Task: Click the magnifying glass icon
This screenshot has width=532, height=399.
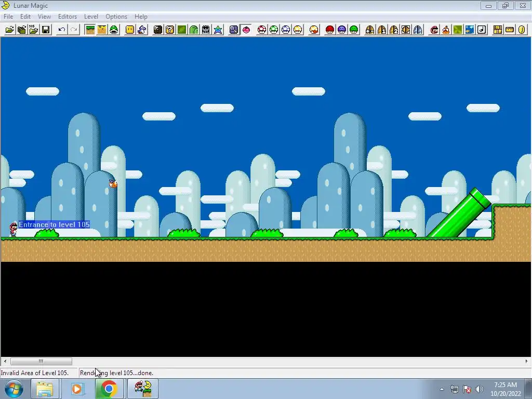Action: tap(234, 30)
